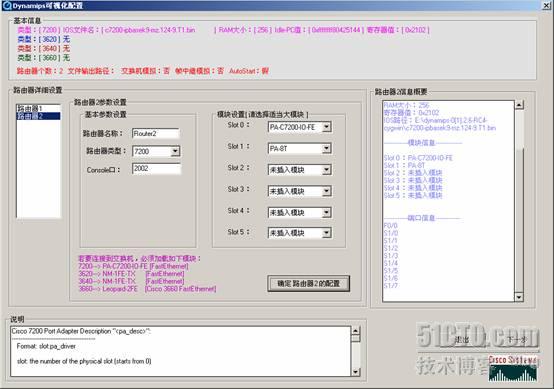Click the AutoStart text in basic info
This screenshot has height=389, width=554.
pyautogui.click(x=249, y=71)
